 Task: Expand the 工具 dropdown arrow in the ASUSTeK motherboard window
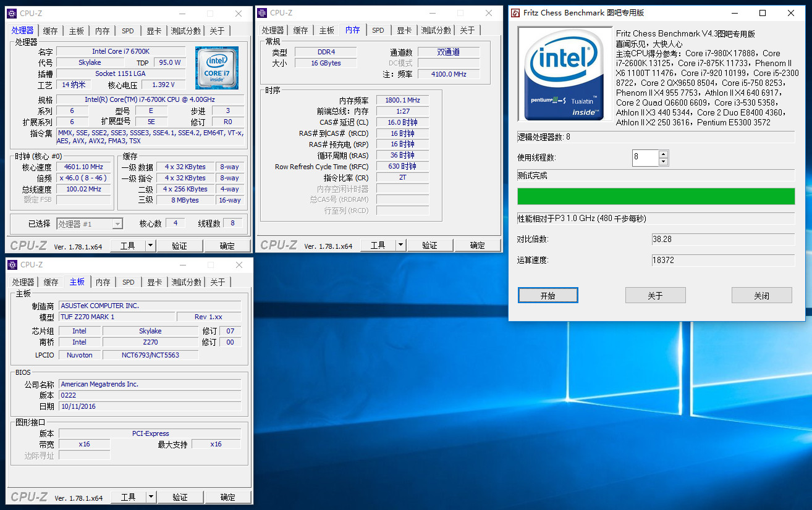pos(151,497)
